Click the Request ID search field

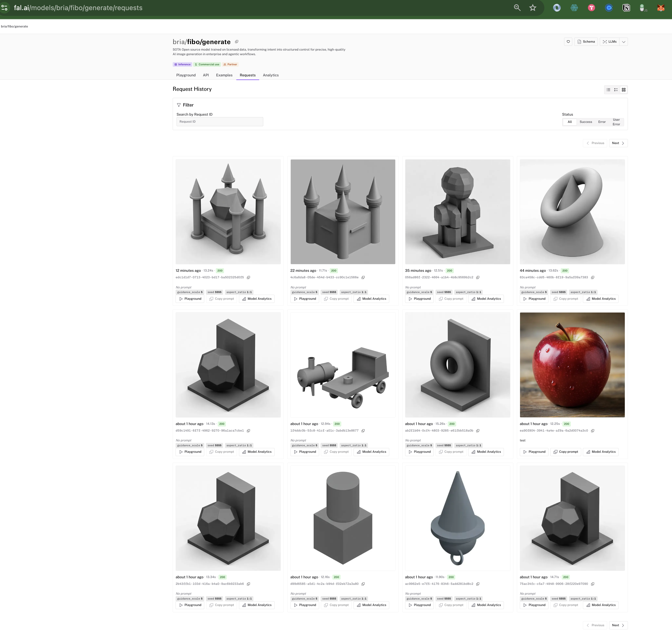coord(220,122)
